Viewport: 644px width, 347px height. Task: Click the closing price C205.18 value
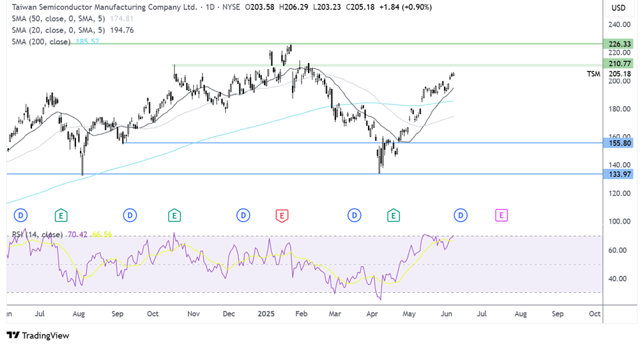click(360, 7)
